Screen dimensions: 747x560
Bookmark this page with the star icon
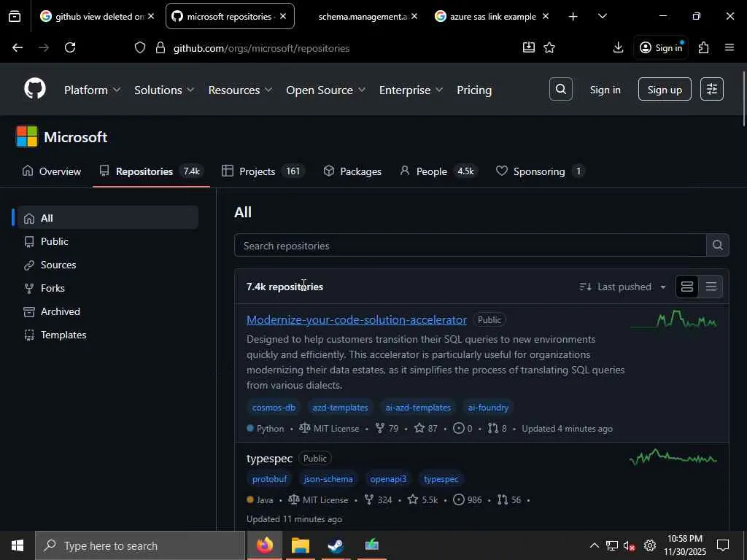(x=549, y=47)
